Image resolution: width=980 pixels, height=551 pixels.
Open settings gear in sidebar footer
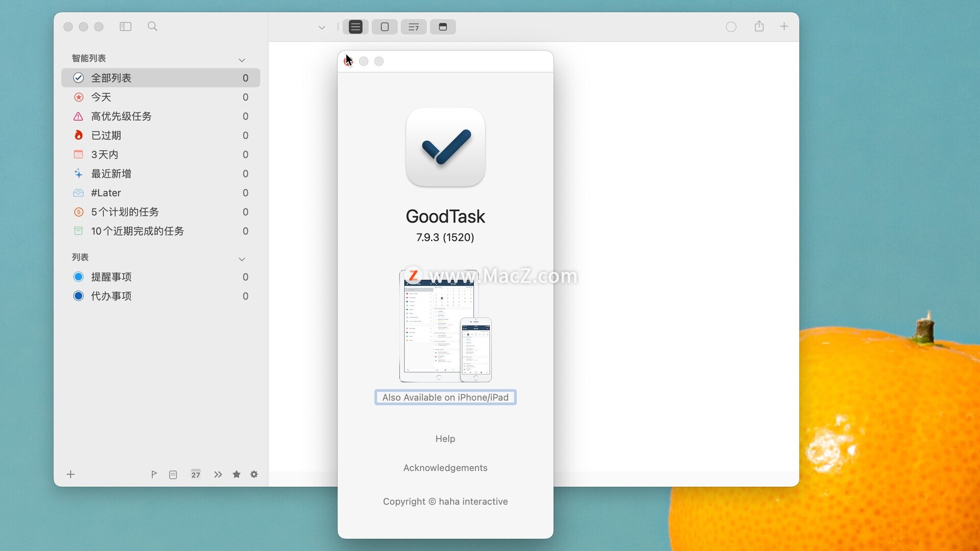click(x=254, y=474)
